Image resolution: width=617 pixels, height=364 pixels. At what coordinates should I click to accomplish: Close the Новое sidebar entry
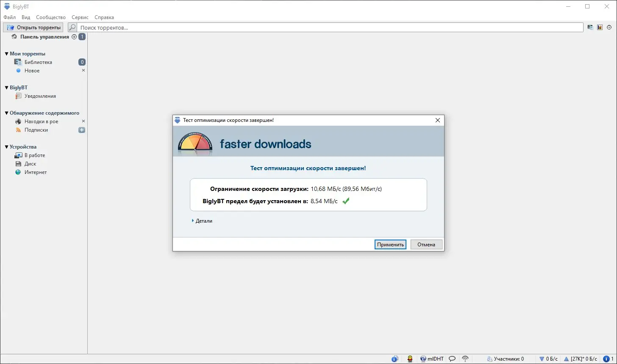(x=83, y=70)
